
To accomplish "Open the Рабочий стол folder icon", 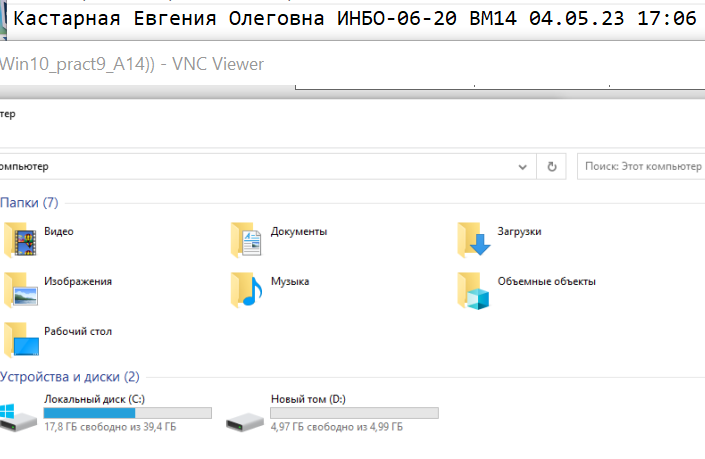I will 21,339.
